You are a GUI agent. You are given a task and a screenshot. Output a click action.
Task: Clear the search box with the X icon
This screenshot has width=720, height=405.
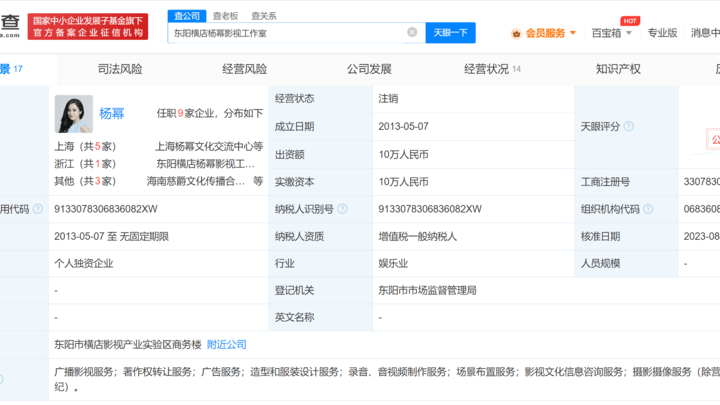click(412, 32)
